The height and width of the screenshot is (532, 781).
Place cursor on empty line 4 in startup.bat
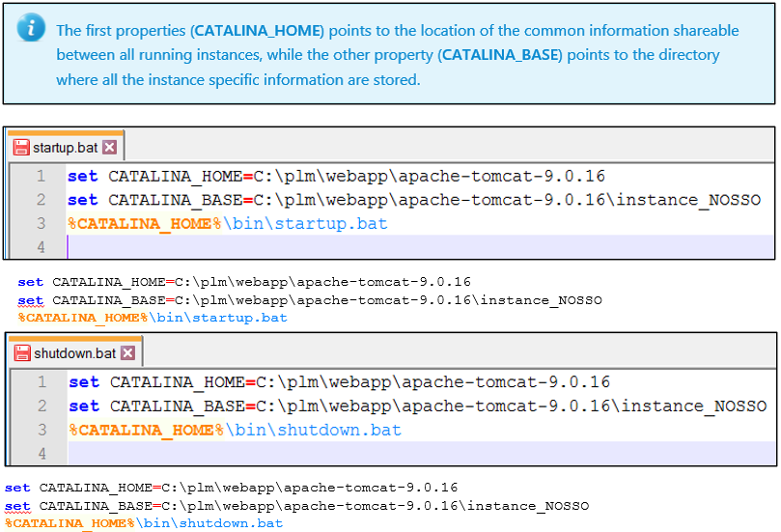tap(386, 247)
